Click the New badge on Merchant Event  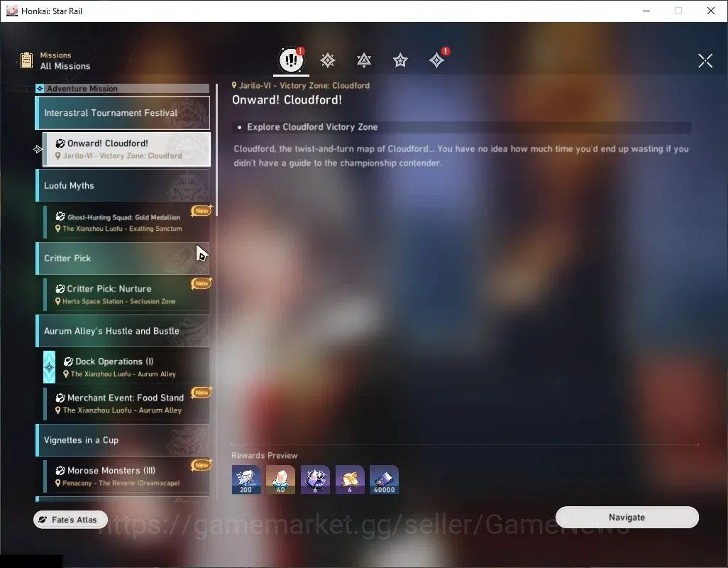pos(202,393)
